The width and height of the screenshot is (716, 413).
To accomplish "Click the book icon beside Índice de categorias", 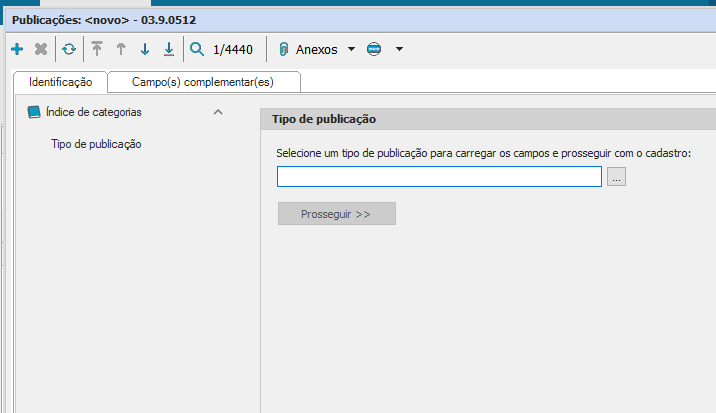I will pyautogui.click(x=34, y=112).
